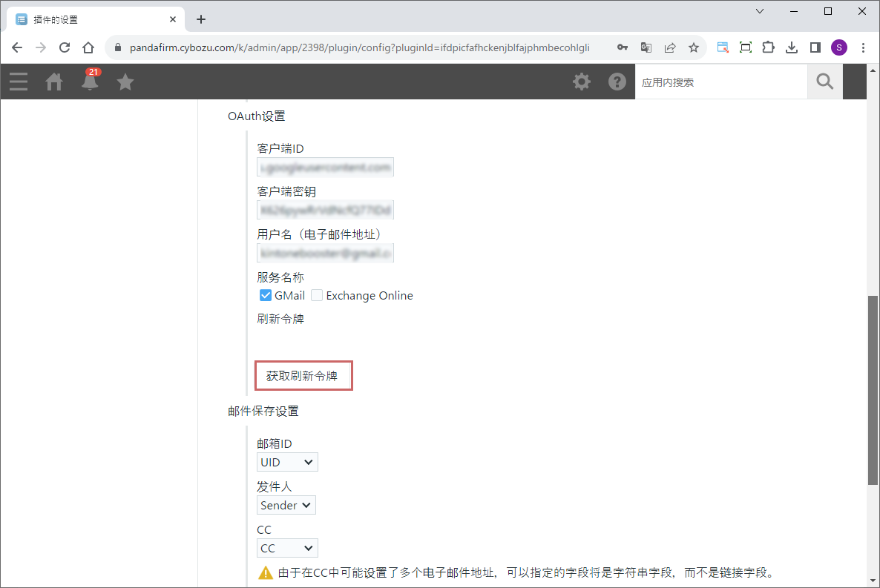
Task: Click the vertical page scrollbar thumb
Action: point(873,389)
